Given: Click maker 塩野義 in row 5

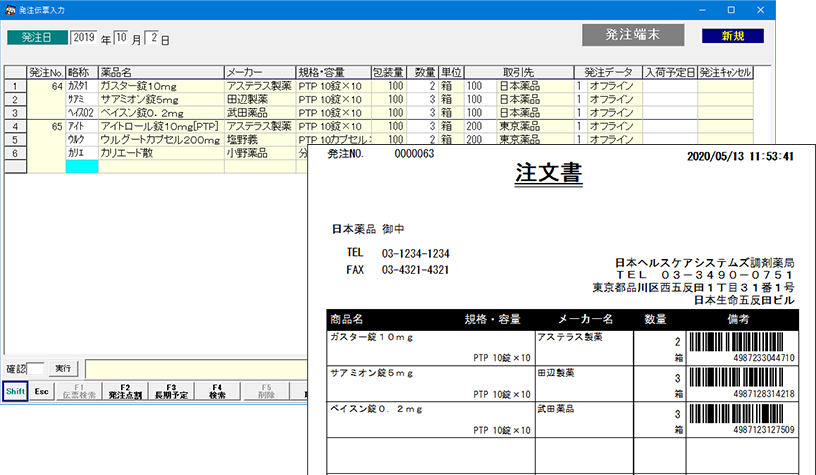Looking at the screenshot, I should [243, 140].
